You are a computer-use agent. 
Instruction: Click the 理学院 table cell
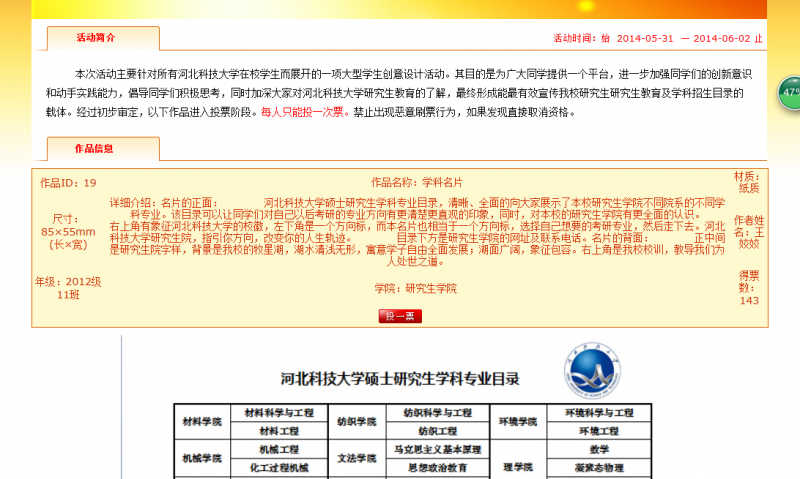click(x=518, y=460)
